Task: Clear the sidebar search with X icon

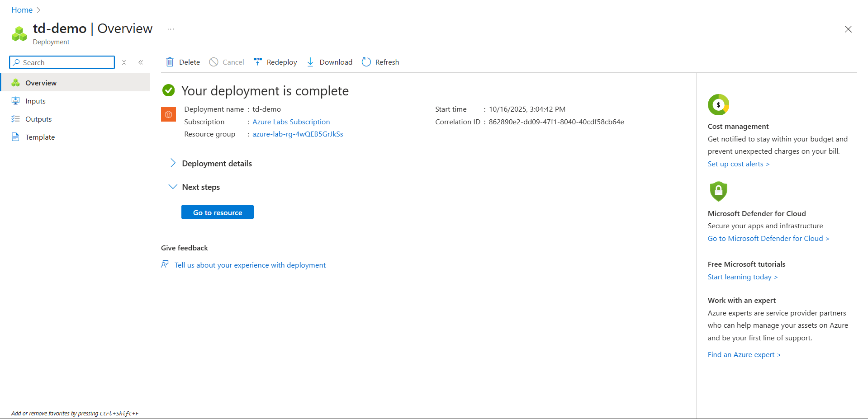Action: tap(124, 62)
